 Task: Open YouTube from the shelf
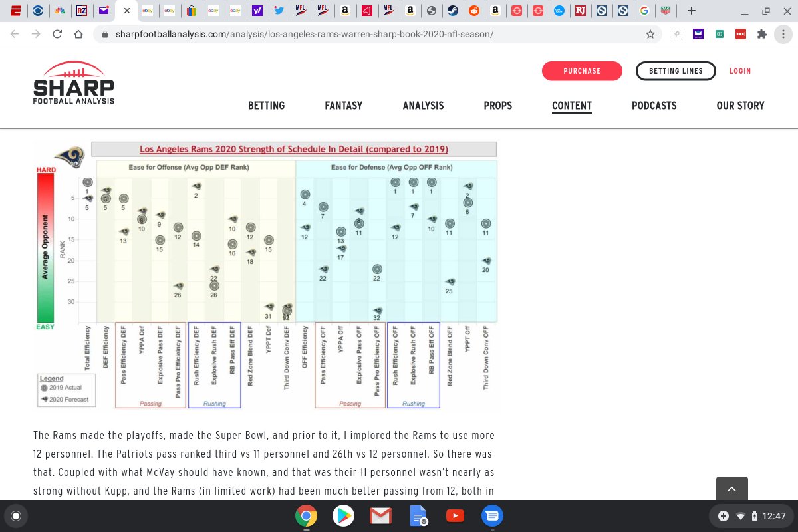click(x=455, y=515)
